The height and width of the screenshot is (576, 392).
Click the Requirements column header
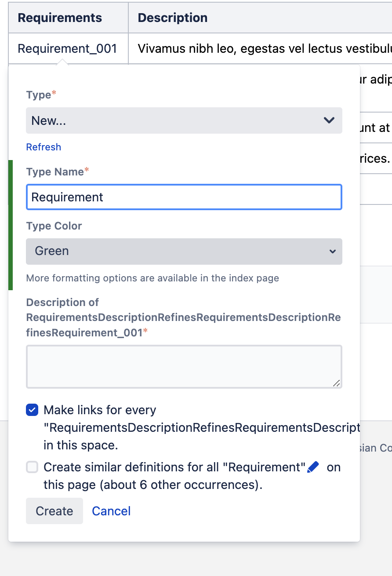[x=60, y=18]
